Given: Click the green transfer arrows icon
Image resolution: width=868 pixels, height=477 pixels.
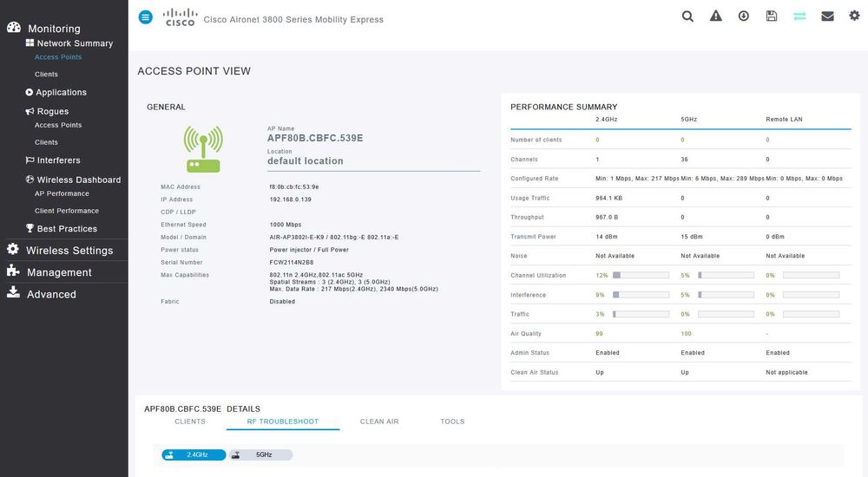Looking at the screenshot, I should coord(799,16).
